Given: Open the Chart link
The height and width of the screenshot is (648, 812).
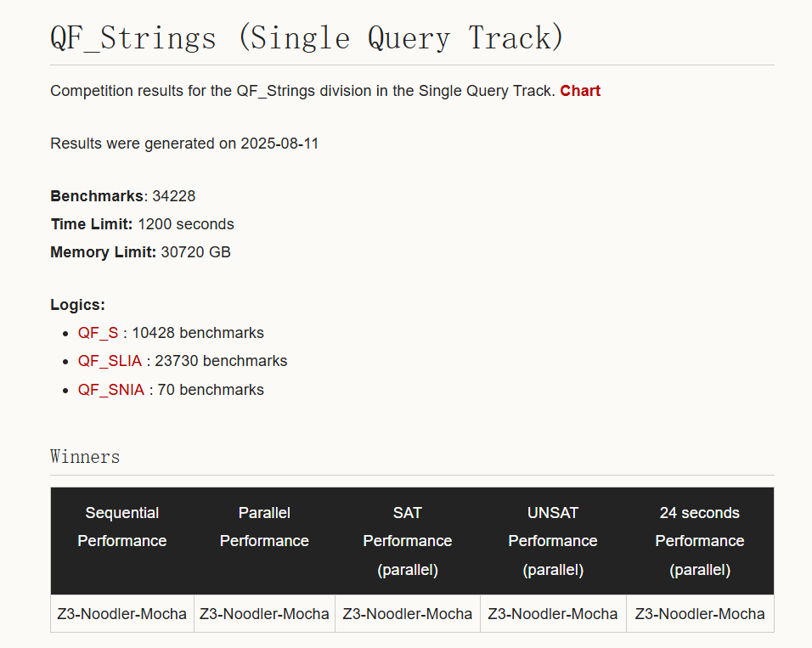Looking at the screenshot, I should 580,91.
